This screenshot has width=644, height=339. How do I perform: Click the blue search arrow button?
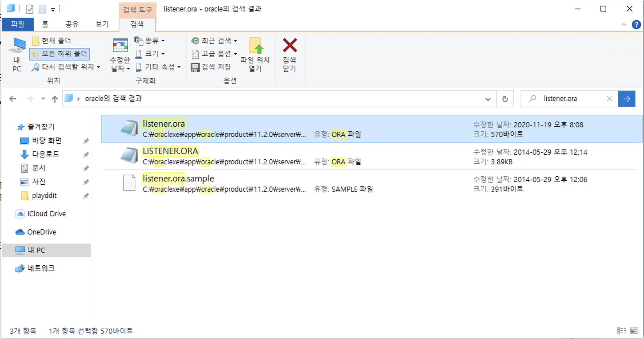(627, 99)
